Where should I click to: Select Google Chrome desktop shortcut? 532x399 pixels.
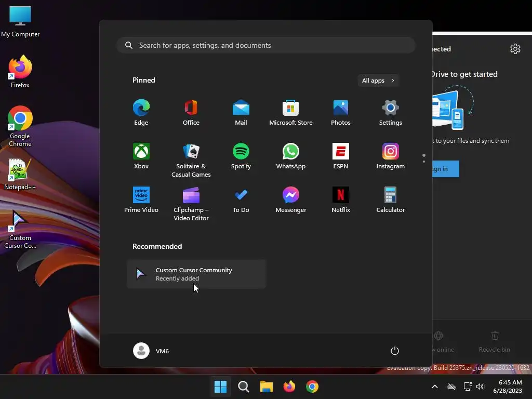pos(20,126)
